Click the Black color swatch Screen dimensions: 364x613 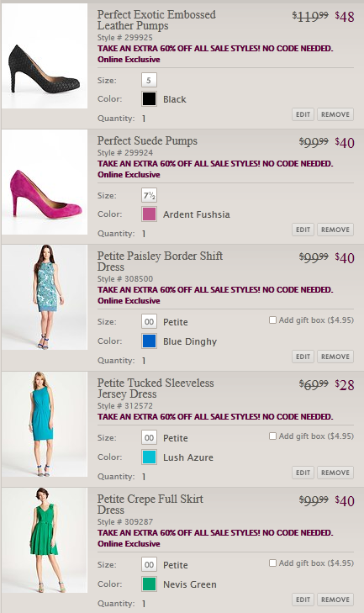click(x=149, y=99)
